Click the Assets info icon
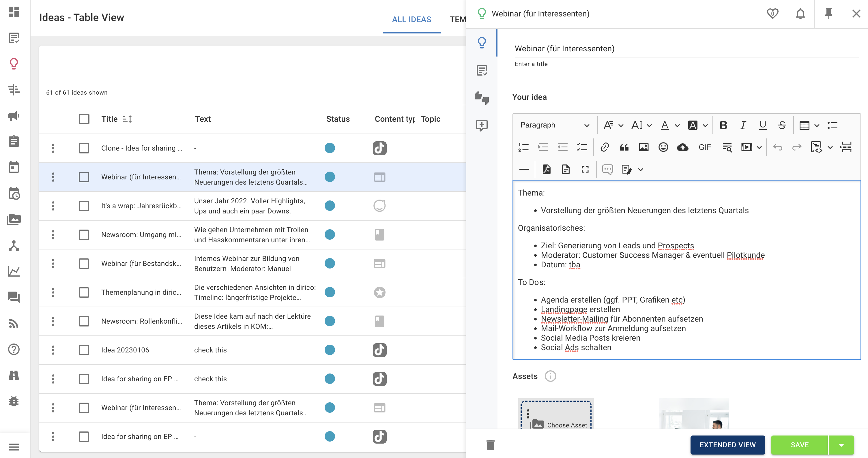This screenshot has height=458, width=868. tap(550, 376)
